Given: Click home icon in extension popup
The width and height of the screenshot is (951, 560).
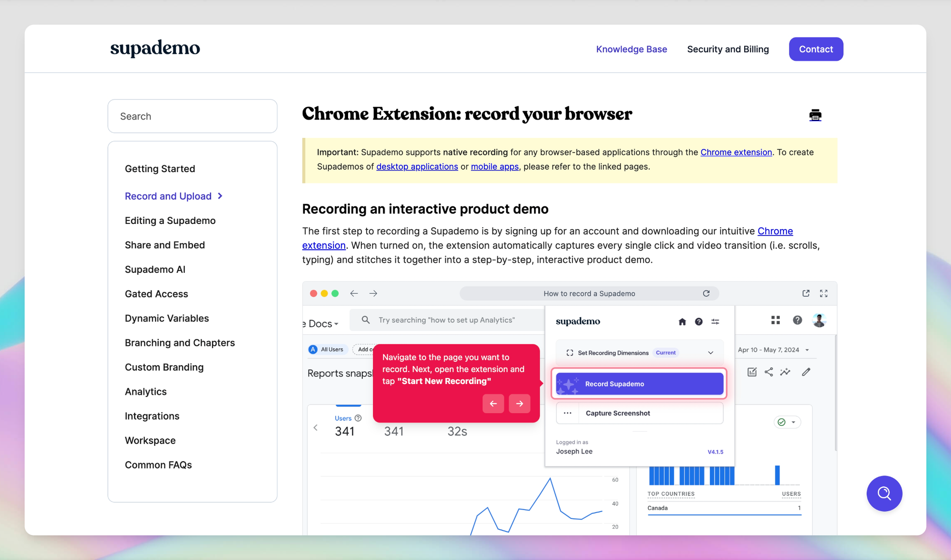Looking at the screenshot, I should [682, 322].
